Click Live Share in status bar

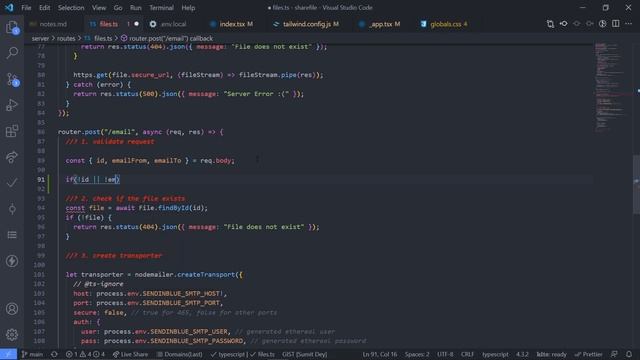click(x=131, y=354)
